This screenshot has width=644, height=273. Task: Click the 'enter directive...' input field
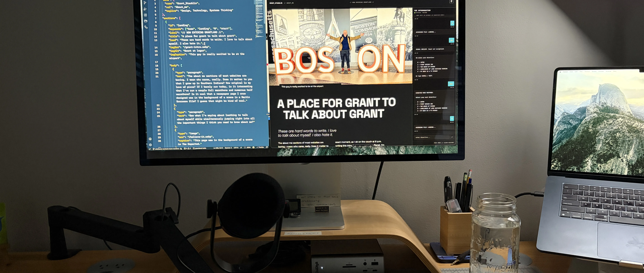click(x=432, y=137)
